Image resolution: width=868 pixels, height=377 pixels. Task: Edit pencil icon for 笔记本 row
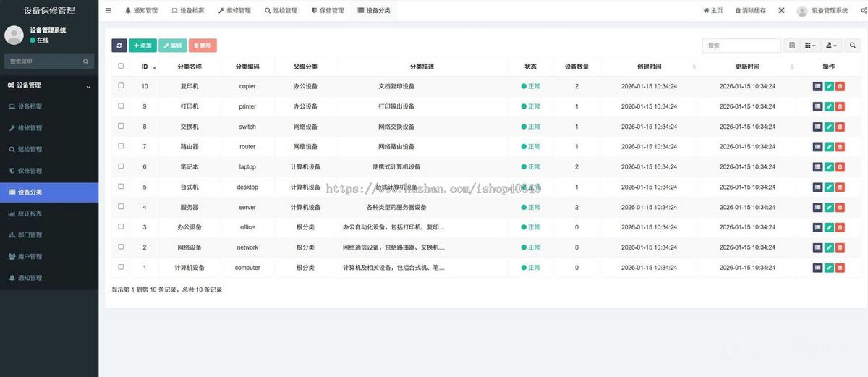(829, 167)
